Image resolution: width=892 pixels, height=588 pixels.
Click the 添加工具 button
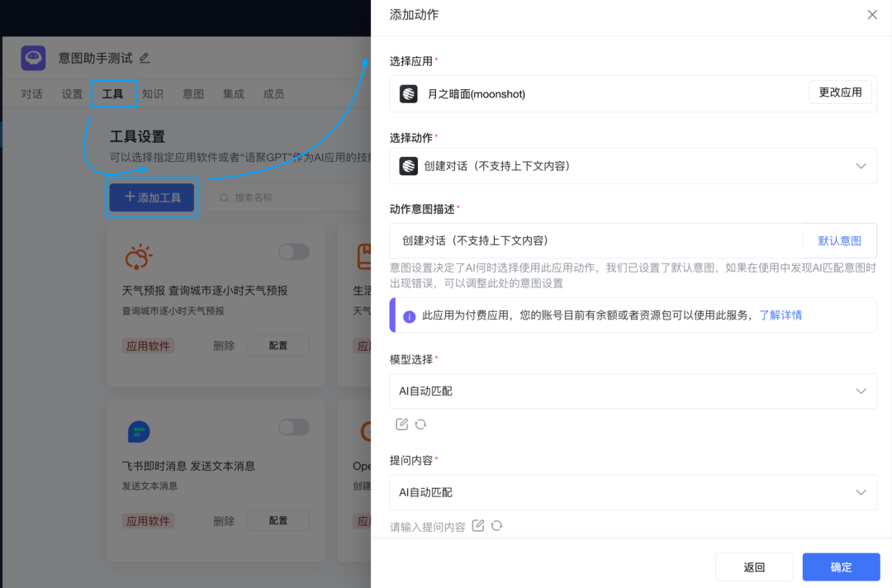pyautogui.click(x=152, y=197)
